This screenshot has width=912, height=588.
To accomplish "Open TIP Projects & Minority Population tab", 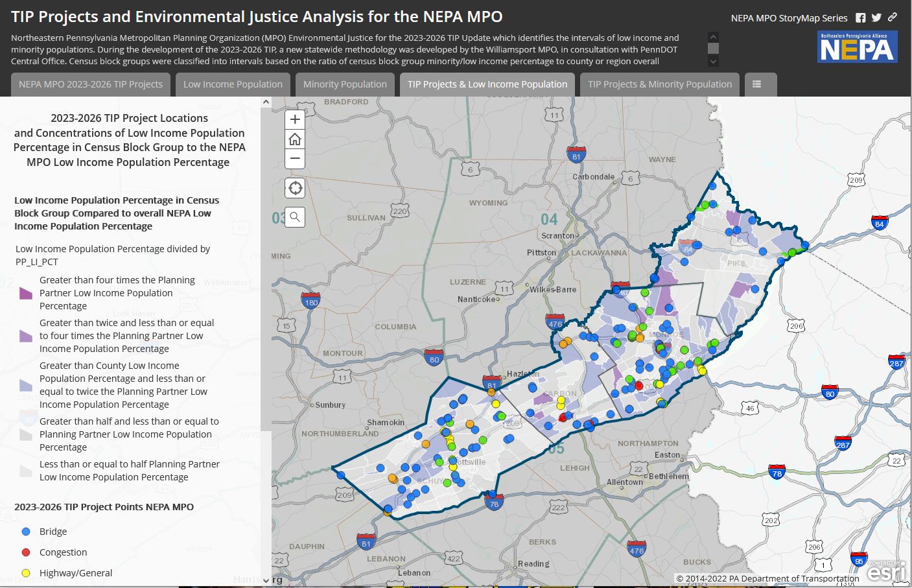I will pos(660,84).
